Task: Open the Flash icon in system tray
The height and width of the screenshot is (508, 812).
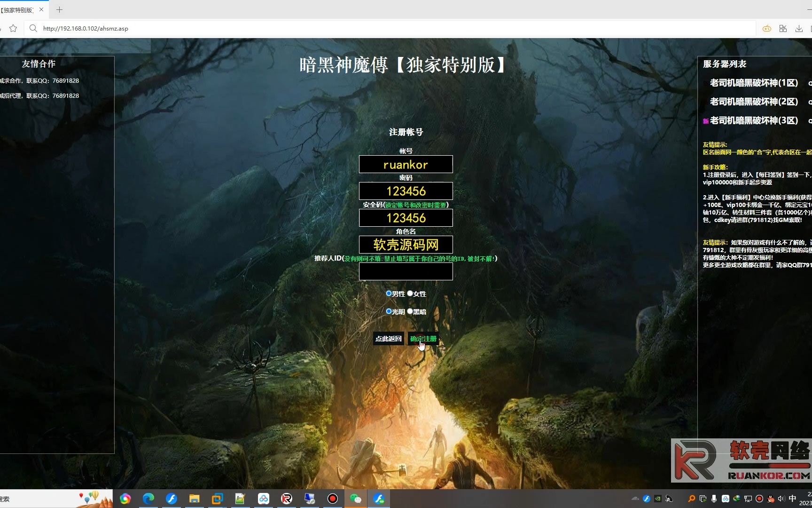Action: [x=647, y=499]
